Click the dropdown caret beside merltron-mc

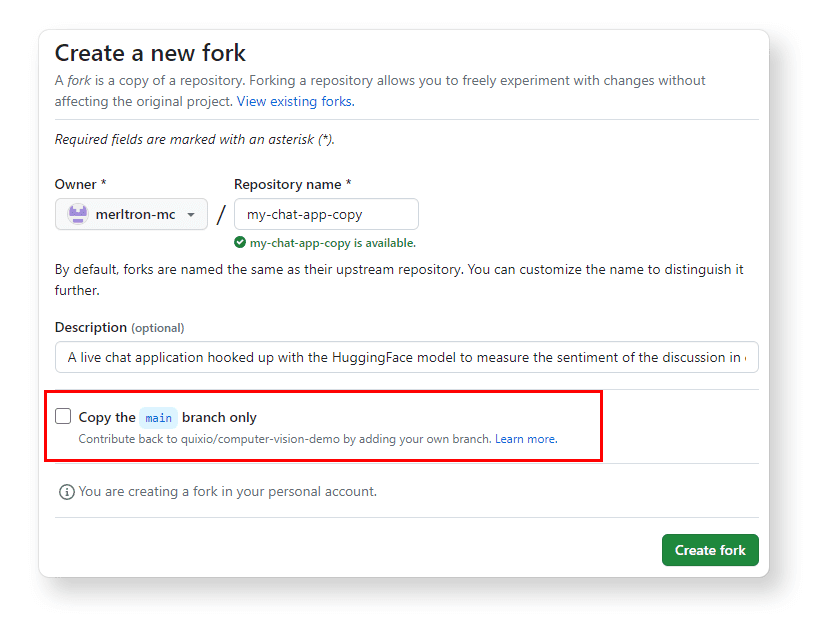190,213
